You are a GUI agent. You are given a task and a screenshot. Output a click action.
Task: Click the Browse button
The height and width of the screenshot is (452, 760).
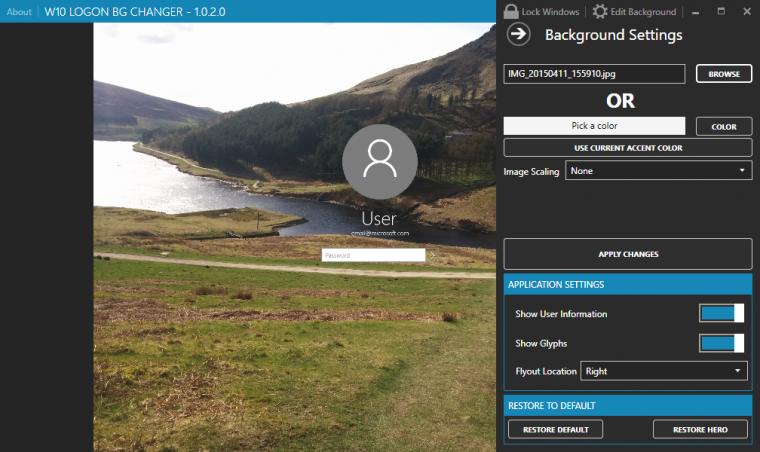tap(724, 74)
